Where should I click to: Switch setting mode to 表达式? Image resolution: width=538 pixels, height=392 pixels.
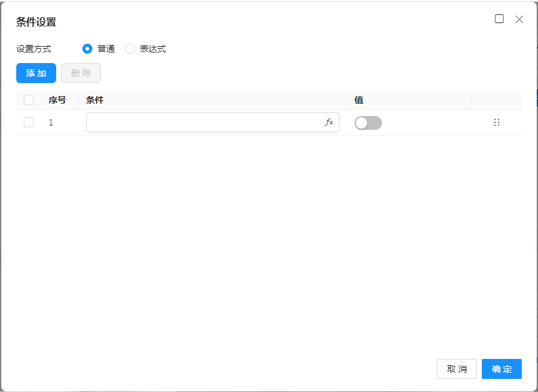[130, 49]
